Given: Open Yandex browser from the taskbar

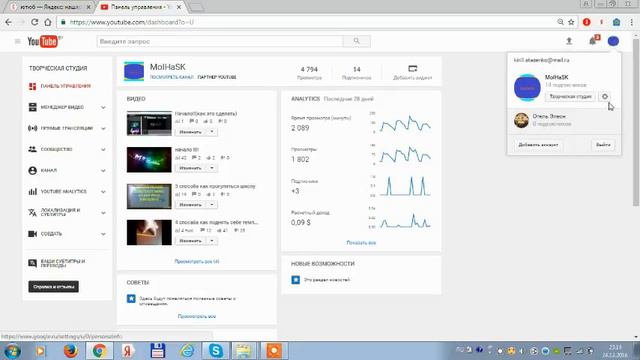Looking at the screenshot, I should click(128, 351).
